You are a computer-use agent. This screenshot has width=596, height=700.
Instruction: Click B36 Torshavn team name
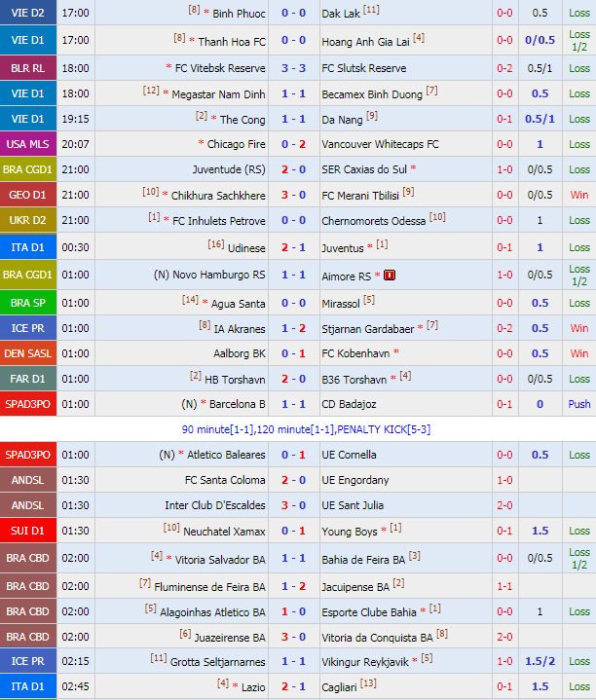(354, 380)
